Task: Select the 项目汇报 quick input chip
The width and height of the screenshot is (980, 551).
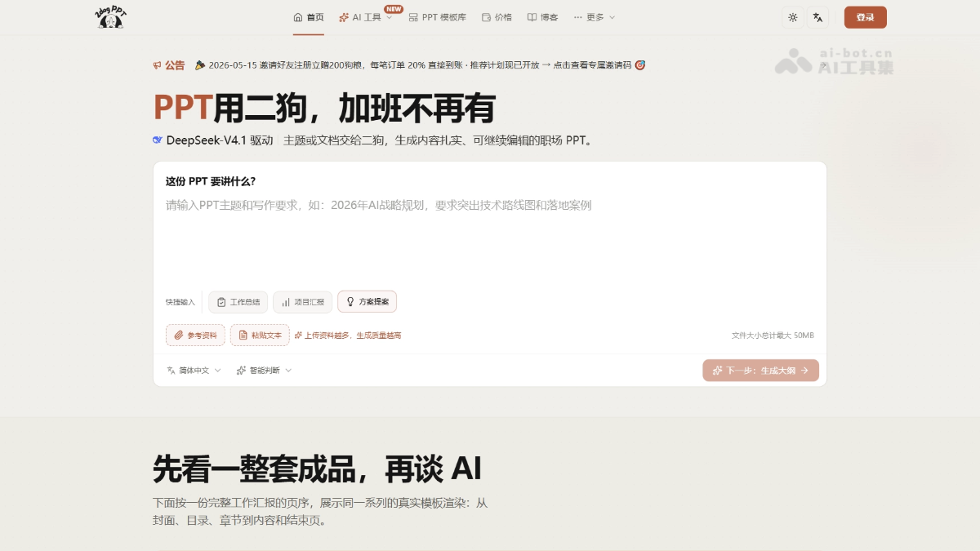Action: pyautogui.click(x=302, y=302)
